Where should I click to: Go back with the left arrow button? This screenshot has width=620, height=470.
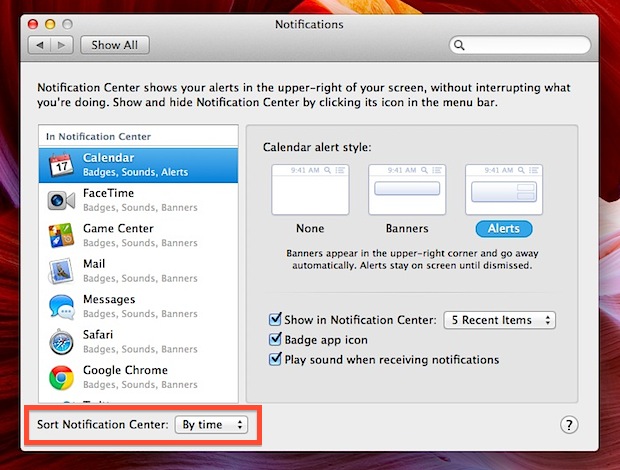pos(40,45)
